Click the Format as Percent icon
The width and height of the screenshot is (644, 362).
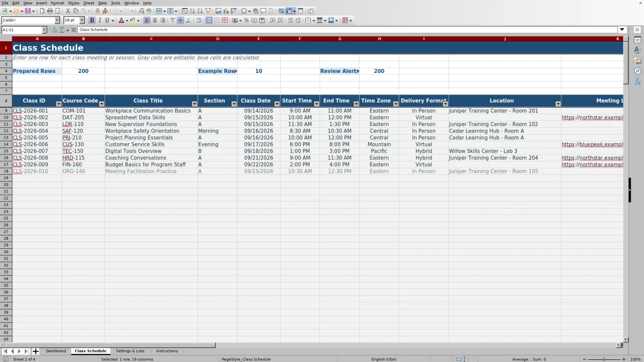click(246, 20)
